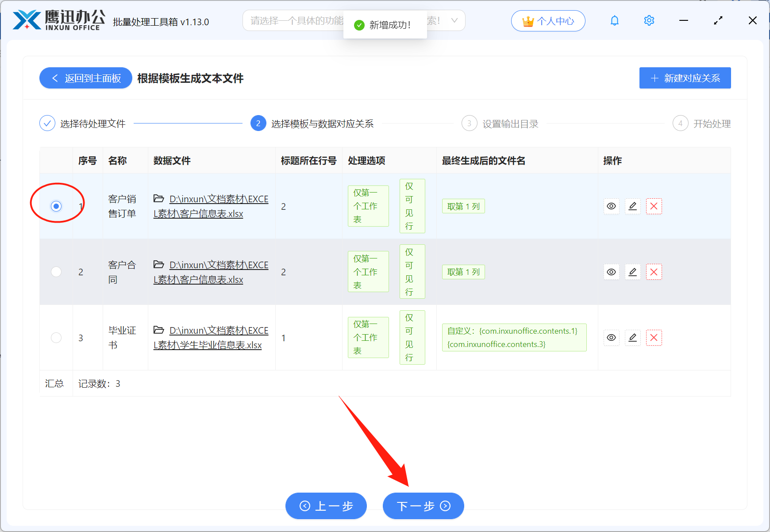Select the radio button for 客户销售订单

coord(56,206)
